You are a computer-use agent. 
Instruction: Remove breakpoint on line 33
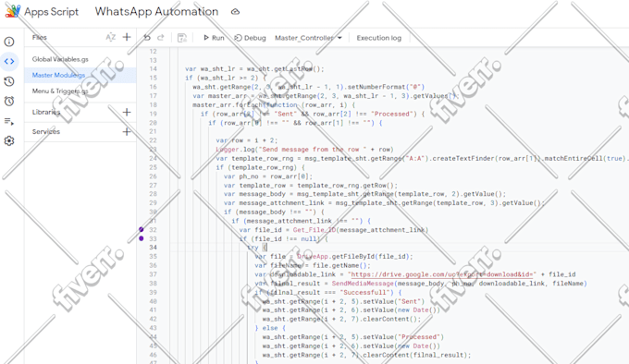pos(142,238)
